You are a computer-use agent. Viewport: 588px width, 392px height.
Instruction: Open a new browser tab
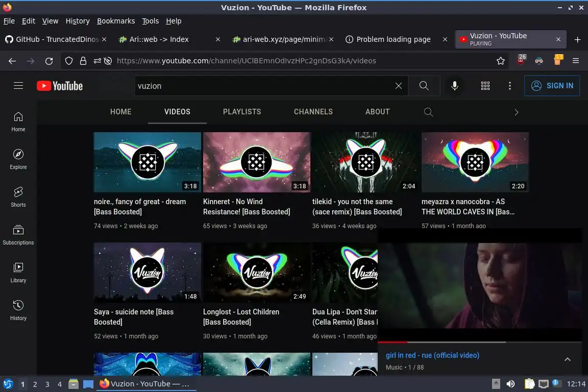(x=577, y=39)
